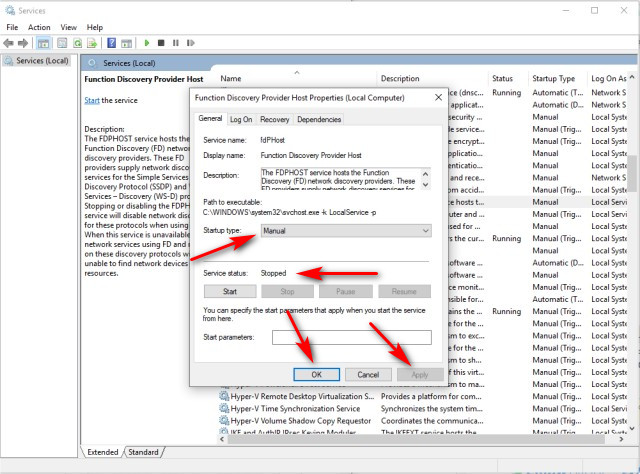The height and width of the screenshot is (474, 640).
Task: Click the 'fdPHost' service name value
Action: click(x=273, y=140)
